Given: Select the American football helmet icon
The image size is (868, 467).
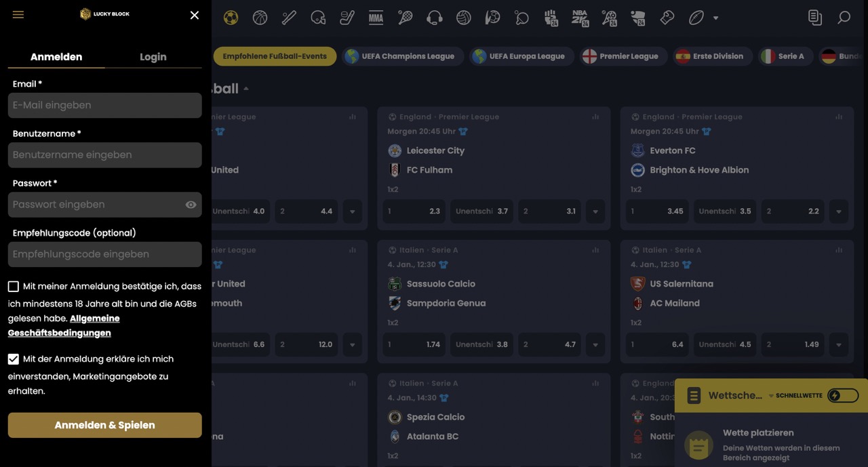Looking at the screenshot, I should (x=318, y=18).
